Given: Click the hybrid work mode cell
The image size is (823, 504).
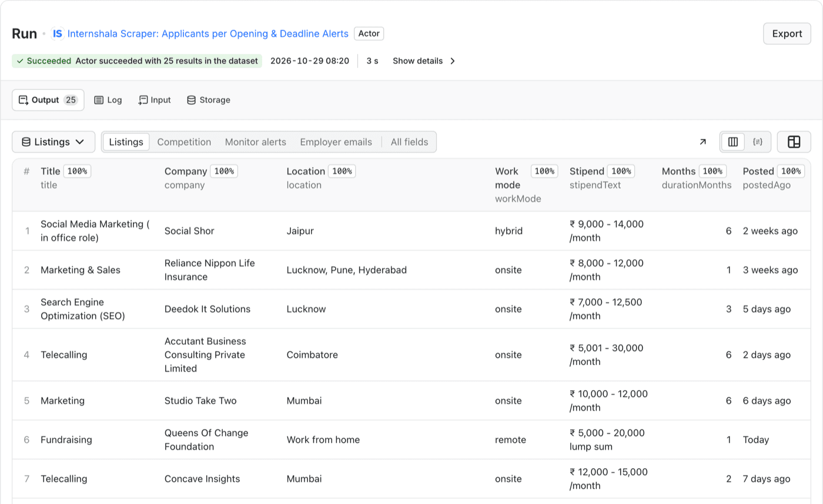Looking at the screenshot, I should click(x=508, y=231).
